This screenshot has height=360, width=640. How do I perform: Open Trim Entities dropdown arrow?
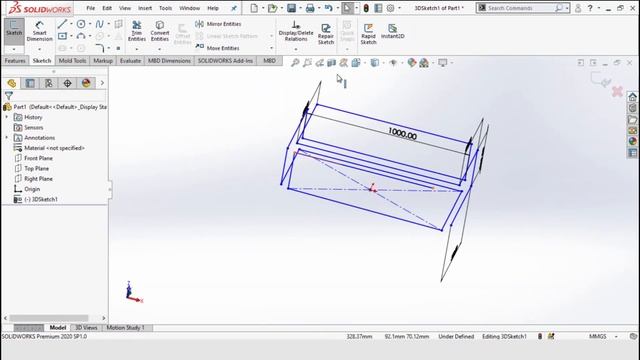click(x=137, y=49)
